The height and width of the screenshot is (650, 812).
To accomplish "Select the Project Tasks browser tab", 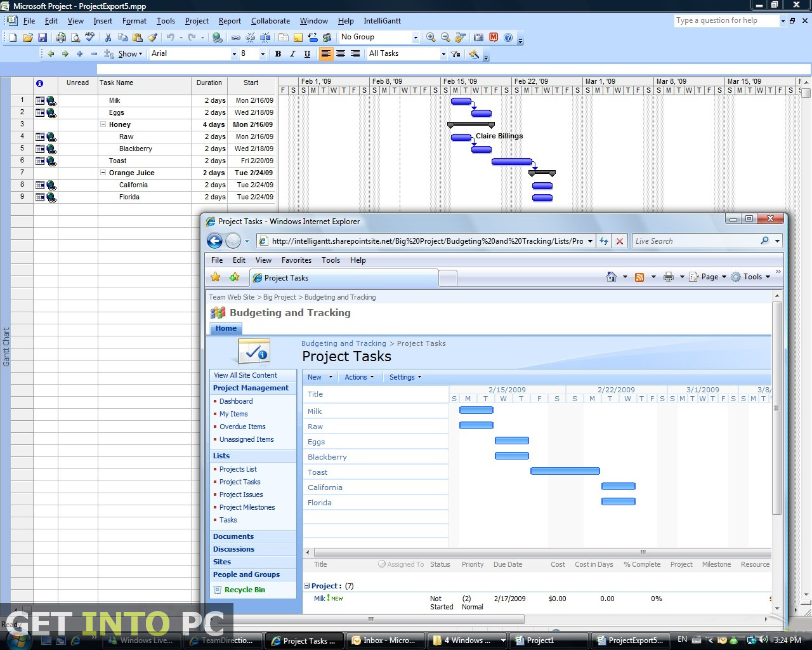I will [344, 278].
